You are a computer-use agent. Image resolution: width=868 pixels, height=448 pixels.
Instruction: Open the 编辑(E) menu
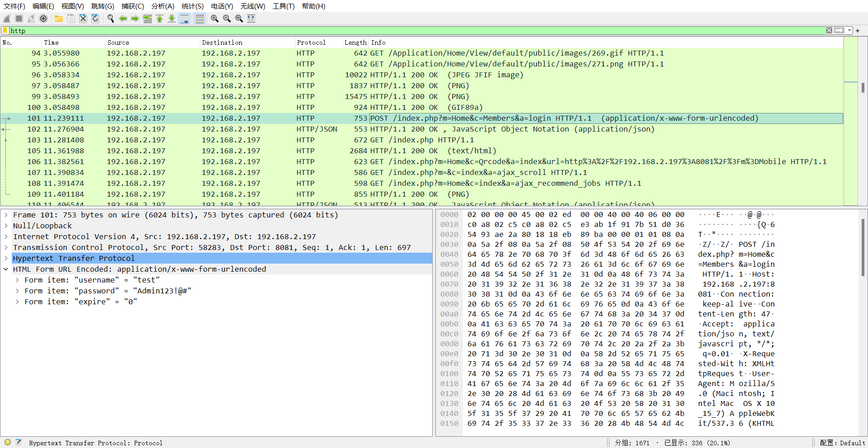(43, 6)
